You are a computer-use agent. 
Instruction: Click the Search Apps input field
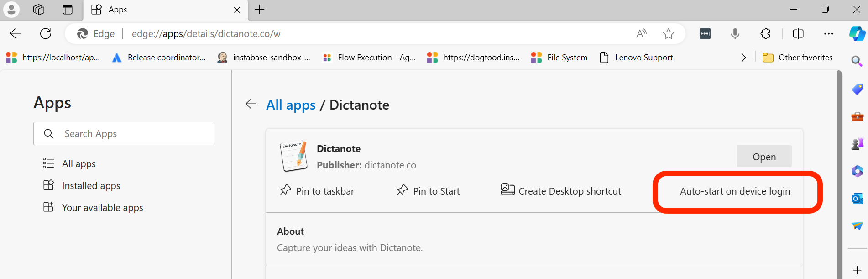124,133
